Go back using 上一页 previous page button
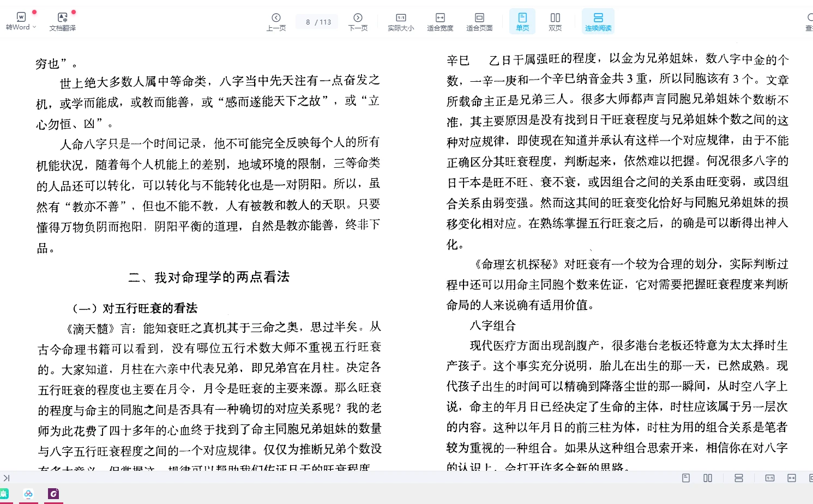 (276, 18)
